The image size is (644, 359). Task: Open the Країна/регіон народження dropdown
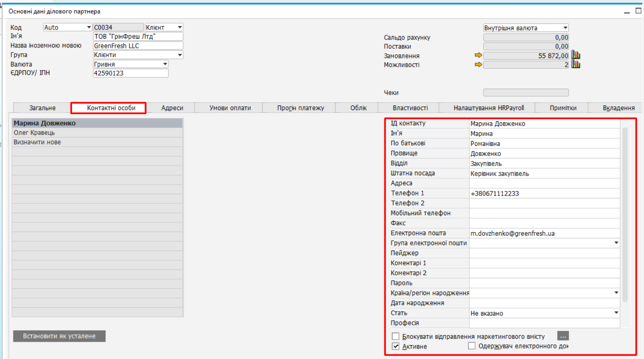coord(616,293)
